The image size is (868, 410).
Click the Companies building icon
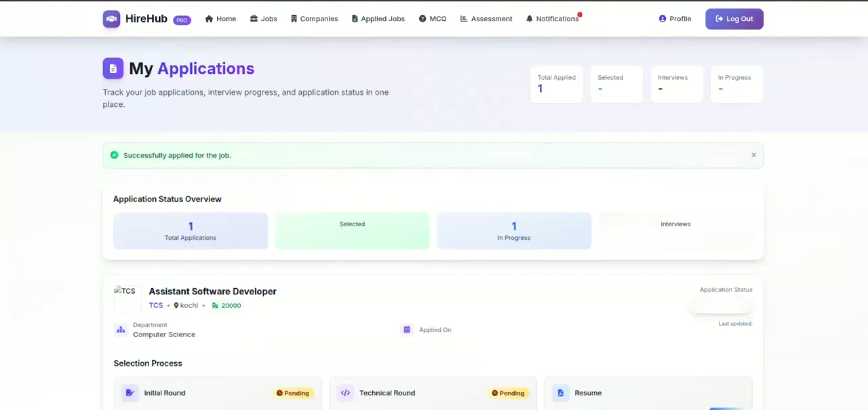point(294,19)
